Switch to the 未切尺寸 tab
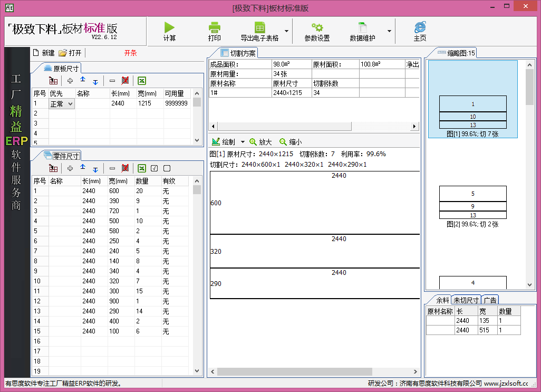 pos(466,300)
